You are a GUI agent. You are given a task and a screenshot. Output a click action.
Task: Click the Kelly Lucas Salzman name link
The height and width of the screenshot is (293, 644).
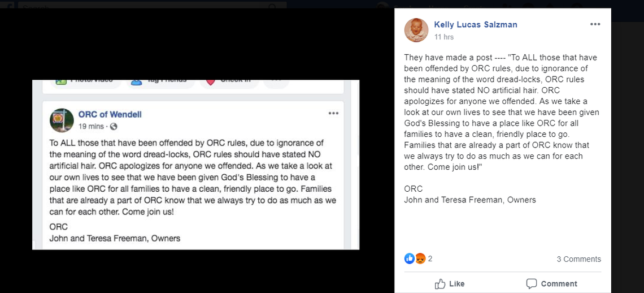tap(476, 24)
